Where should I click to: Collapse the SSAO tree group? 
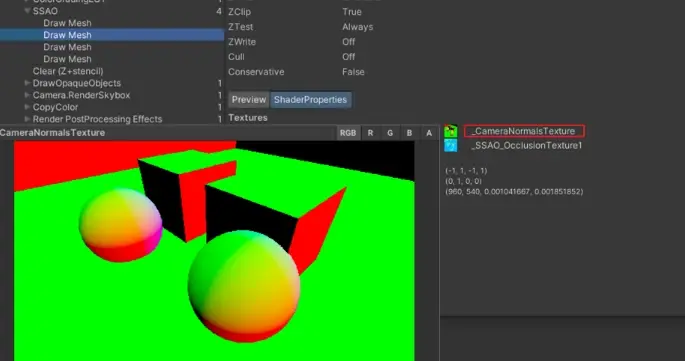28,11
